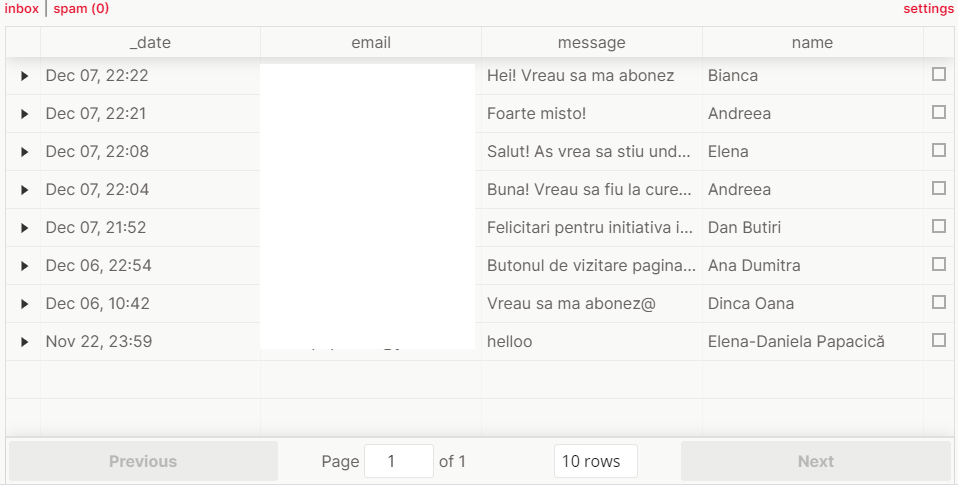The height and width of the screenshot is (485, 958).
Task: Open the rows-per-page dropdown
Action: click(x=595, y=461)
